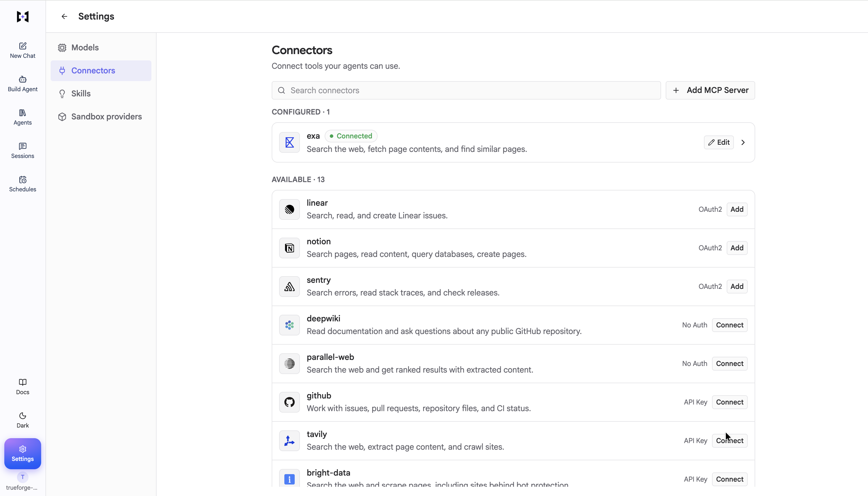Open the trueforge account avatar menu
868x496 pixels.
pyautogui.click(x=22, y=477)
